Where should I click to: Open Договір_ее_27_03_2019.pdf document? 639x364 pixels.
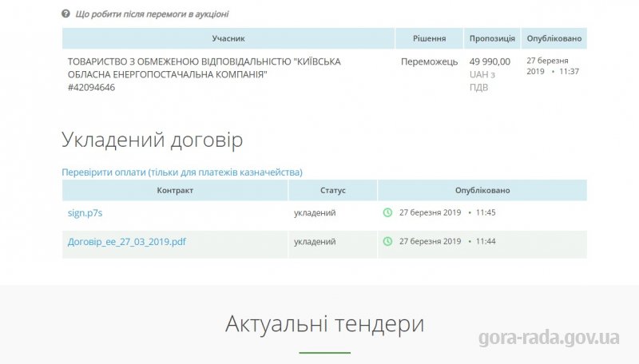pos(127,242)
